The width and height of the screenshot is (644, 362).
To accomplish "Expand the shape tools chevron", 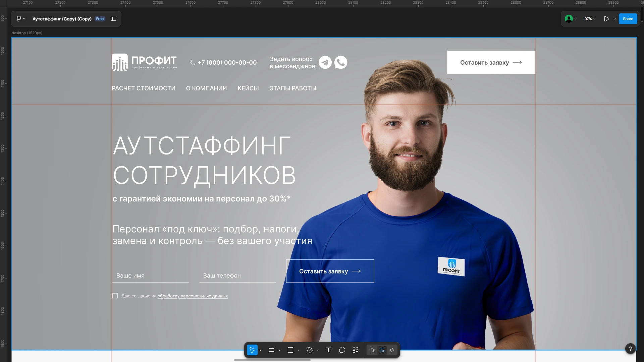I will pos(299,350).
